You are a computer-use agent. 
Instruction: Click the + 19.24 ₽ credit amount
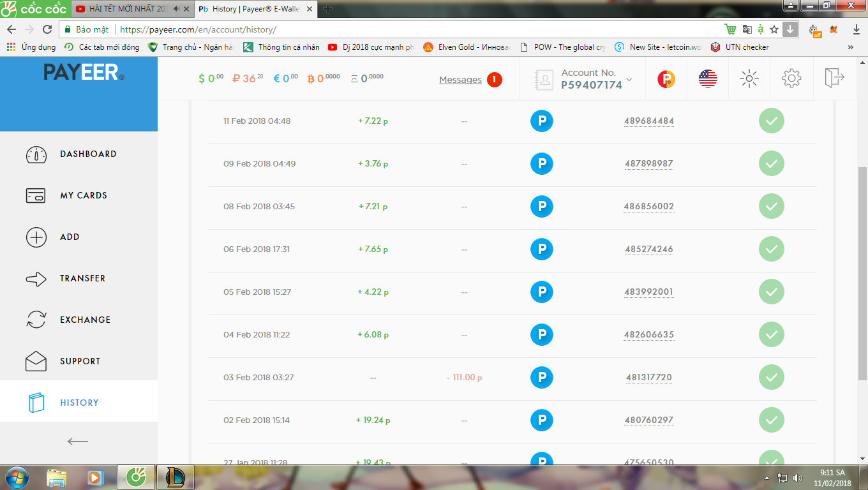(373, 420)
